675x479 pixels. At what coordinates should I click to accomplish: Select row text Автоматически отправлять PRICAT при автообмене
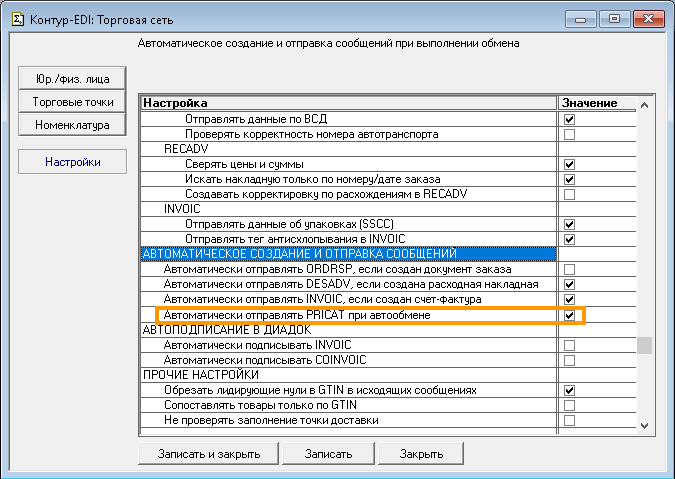click(297, 315)
